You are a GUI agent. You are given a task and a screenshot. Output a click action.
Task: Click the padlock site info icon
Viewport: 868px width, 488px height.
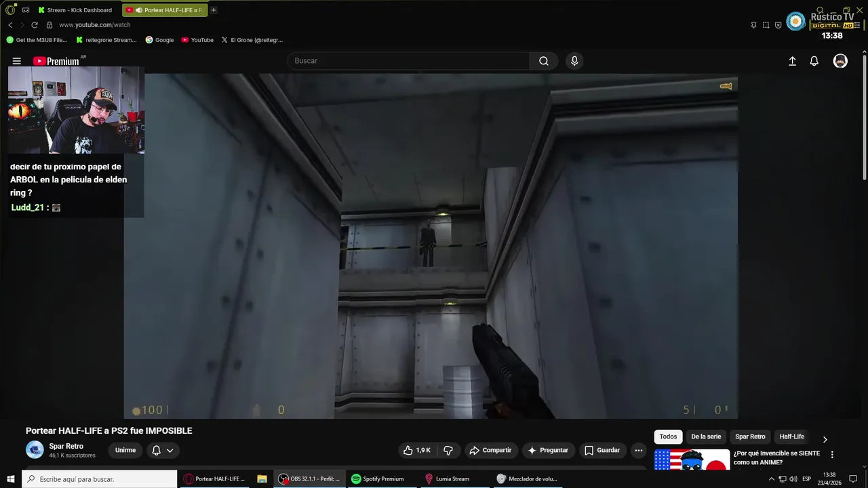(50, 25)
